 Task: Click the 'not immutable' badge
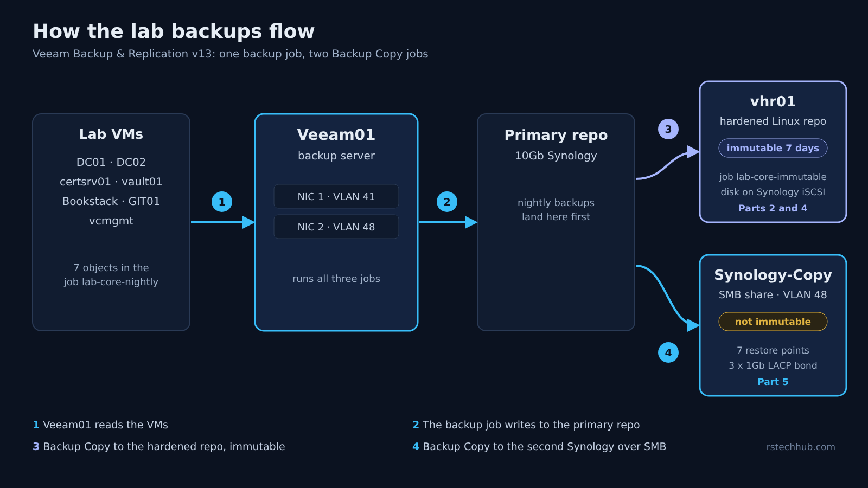tap(773, 322)
